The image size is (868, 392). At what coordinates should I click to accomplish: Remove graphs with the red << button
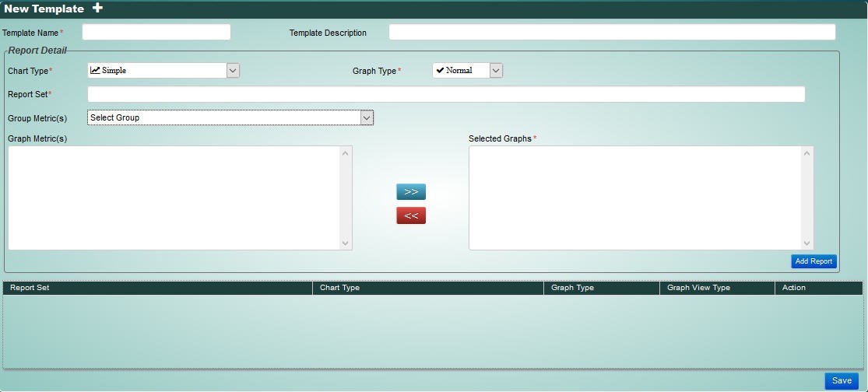point(411,215)
